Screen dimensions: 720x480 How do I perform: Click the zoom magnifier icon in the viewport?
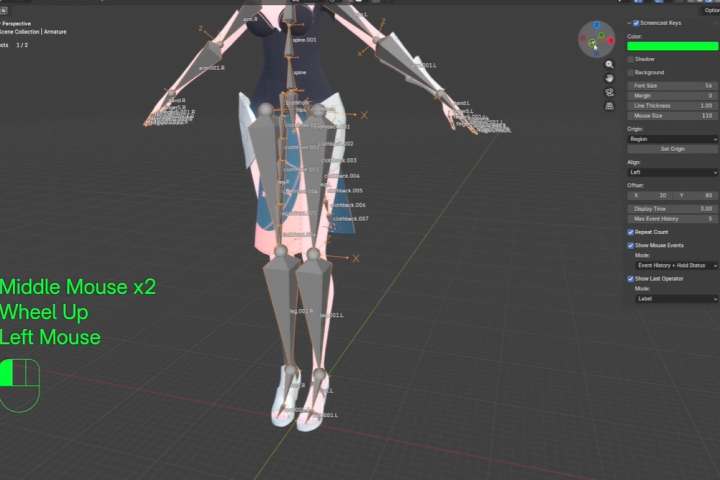point(609,65)
